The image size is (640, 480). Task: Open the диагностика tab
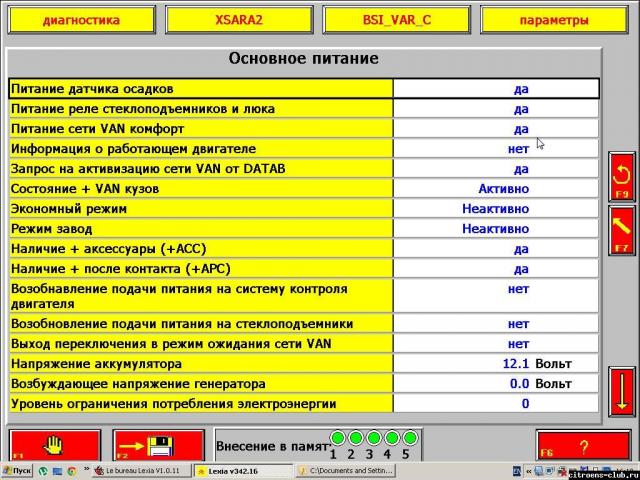coord(81,19)
